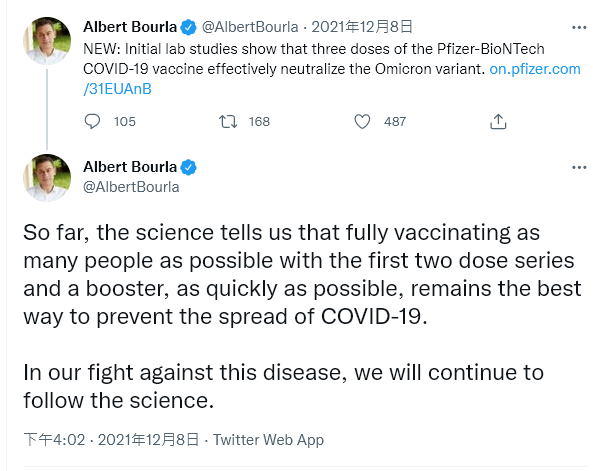Click verified badge on second Albert Bourla name
Image resolution: width=593 pixels, height=471 pixels.
point(188,167)
